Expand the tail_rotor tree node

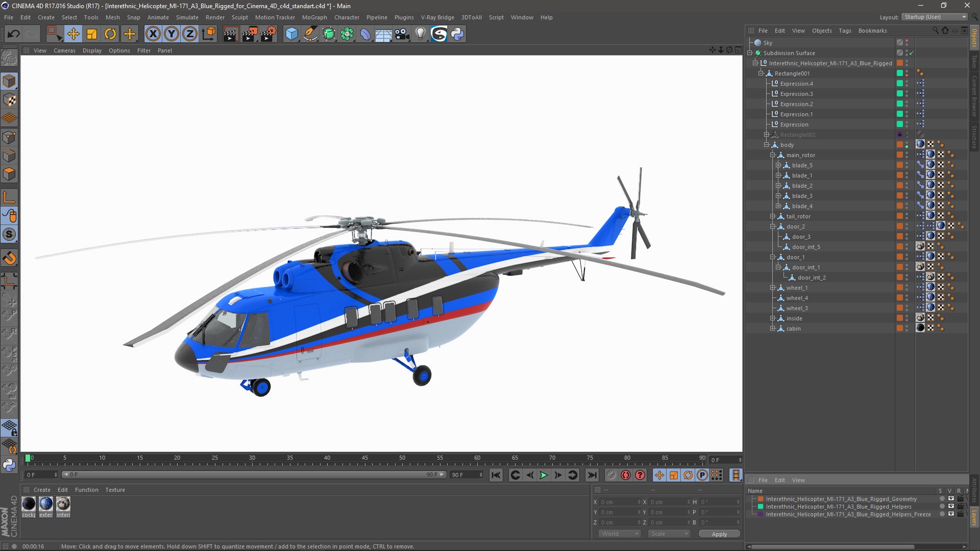pyautogui.click(x=772, y=216)
